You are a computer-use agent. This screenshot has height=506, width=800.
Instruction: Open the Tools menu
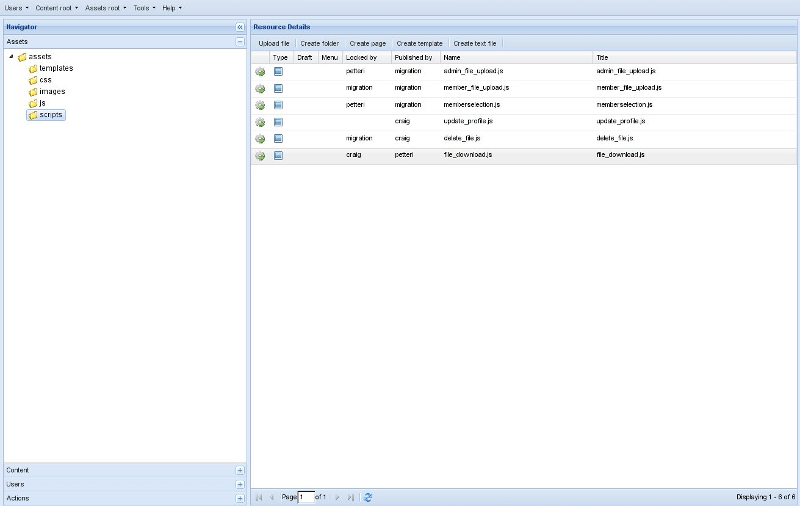click(144, 8)
